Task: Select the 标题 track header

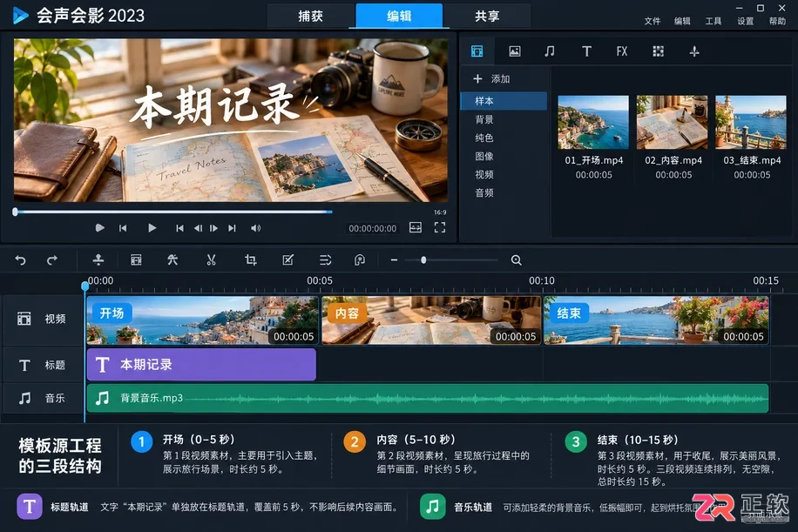Action: tap(43, 365)
